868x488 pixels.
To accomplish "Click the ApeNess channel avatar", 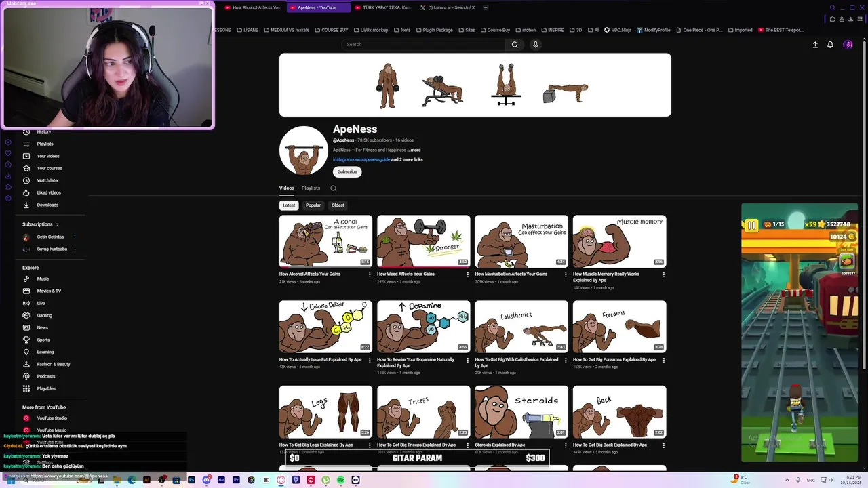I will pyautogui.click(x=303, y=150).
